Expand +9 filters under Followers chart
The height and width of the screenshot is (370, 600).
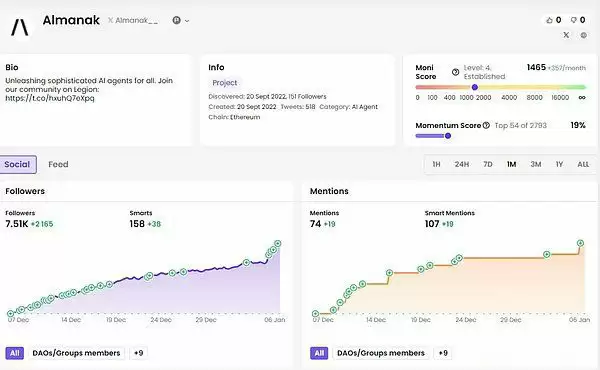(138, 353)
